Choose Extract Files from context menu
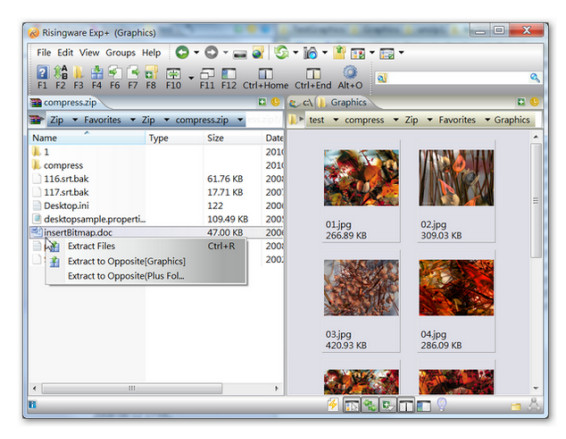Viewport: 566px width, 439px height. tap(146, 246)
